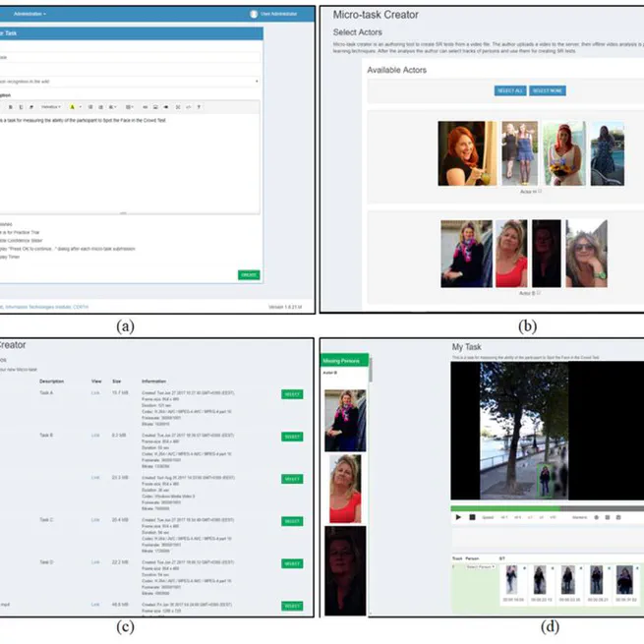Tick the checkbox next to Actor B label

pos(539,293)
